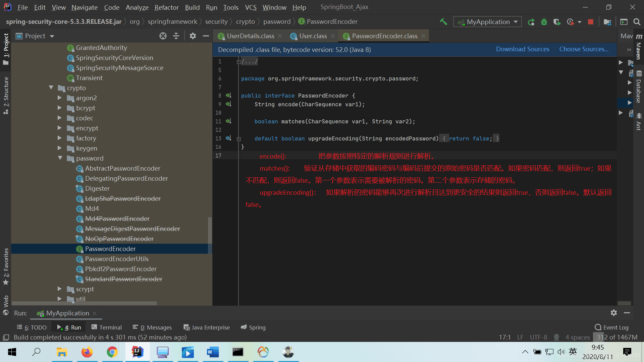Select PasswordEncoderUtils in the tree
The image size is (644, 362).
(x=116, y=259)
